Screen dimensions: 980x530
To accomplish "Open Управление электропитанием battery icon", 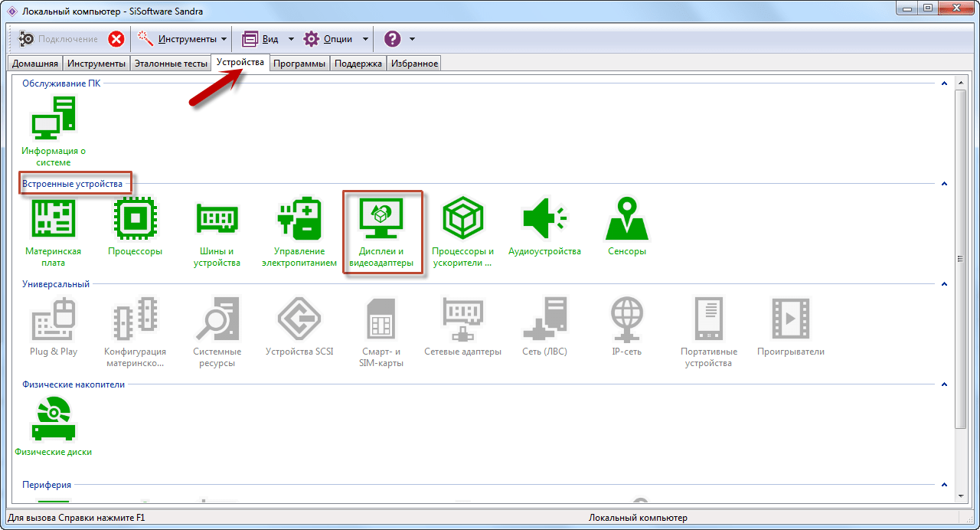I will point(299,221).
